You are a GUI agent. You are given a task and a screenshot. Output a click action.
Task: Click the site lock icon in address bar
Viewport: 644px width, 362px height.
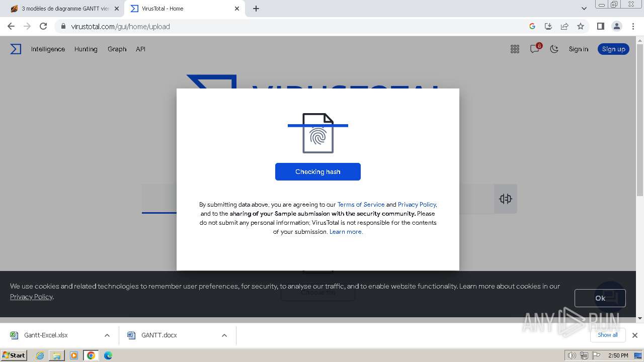tap(63, 26)
